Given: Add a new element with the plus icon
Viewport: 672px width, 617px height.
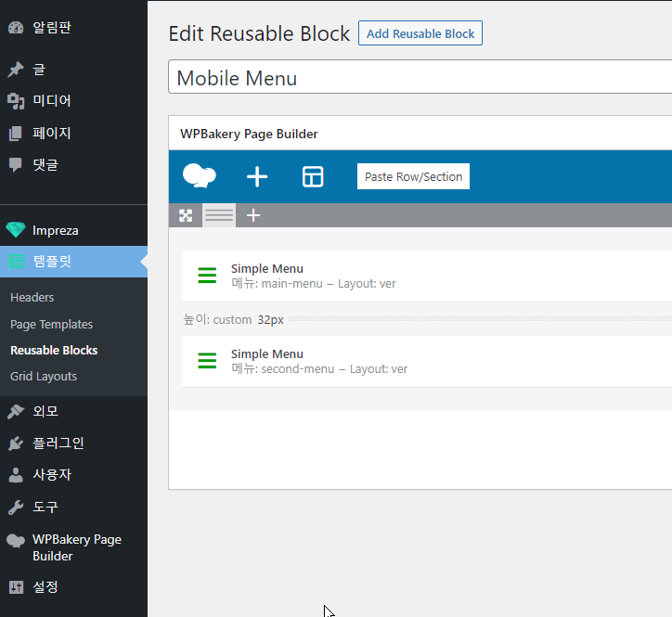Looking at the screenshot, I should point(257,176).
